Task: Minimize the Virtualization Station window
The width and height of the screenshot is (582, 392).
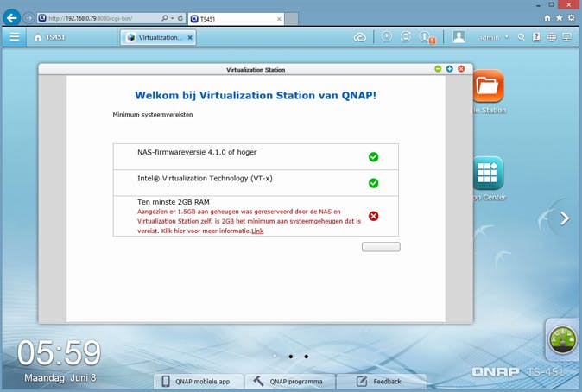Action: point(438,69)
